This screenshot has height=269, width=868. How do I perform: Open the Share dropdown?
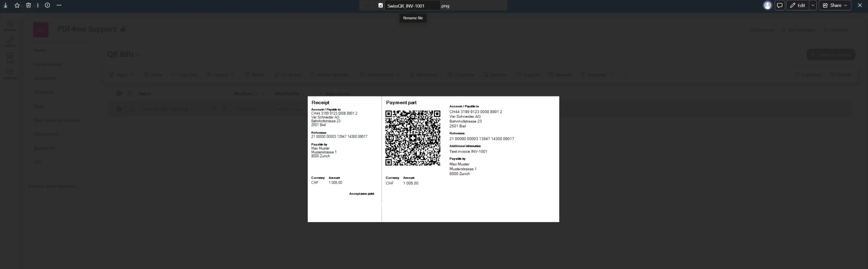click(835, 5)
